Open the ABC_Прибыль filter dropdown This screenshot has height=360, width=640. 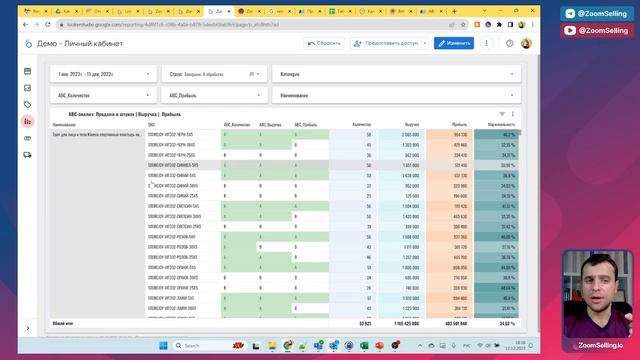(214, 95)
